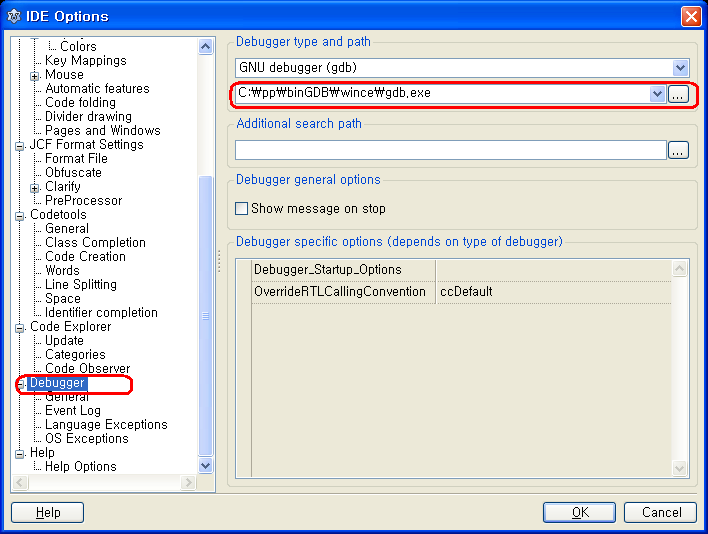Expand the Clarify tree node

click(x=35, y=188)
